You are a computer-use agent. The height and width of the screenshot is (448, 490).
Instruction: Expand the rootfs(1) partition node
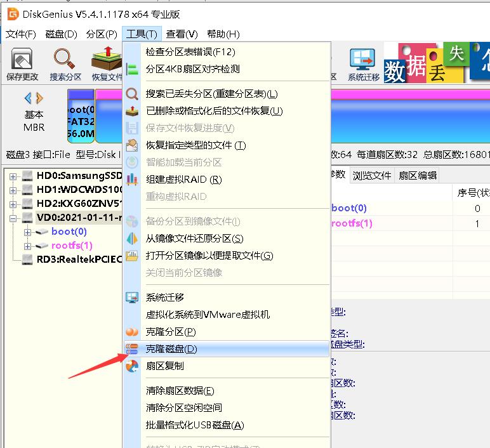click(27, 246)
